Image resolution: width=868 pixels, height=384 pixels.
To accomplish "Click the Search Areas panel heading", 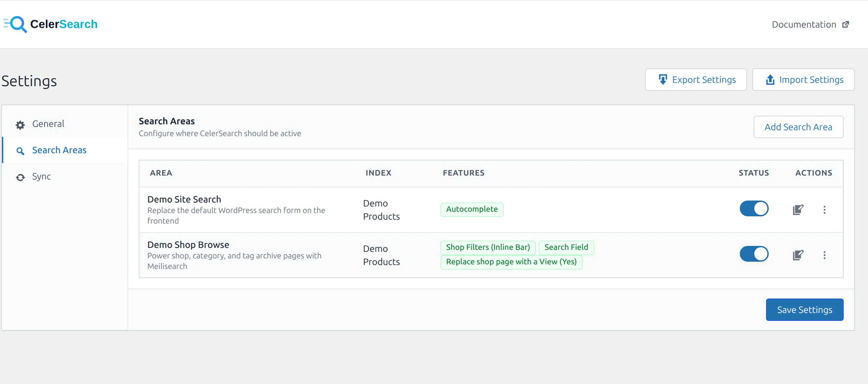I will tap(166, 121).
